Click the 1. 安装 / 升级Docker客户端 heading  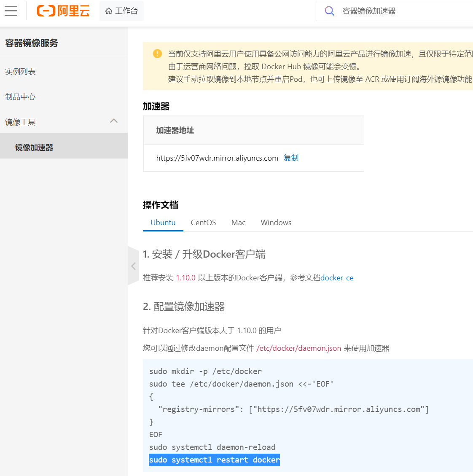click(x=204, y=254)
